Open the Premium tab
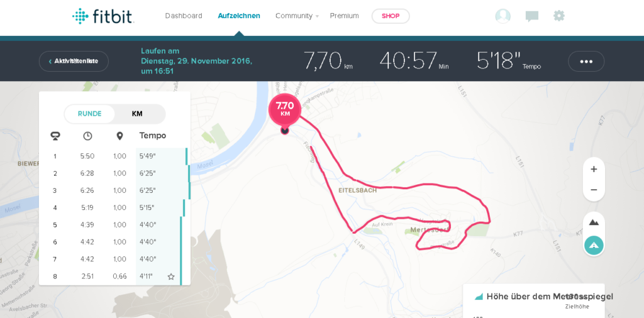The width and height of the screenshot is (644, 318). pos(344,16)
